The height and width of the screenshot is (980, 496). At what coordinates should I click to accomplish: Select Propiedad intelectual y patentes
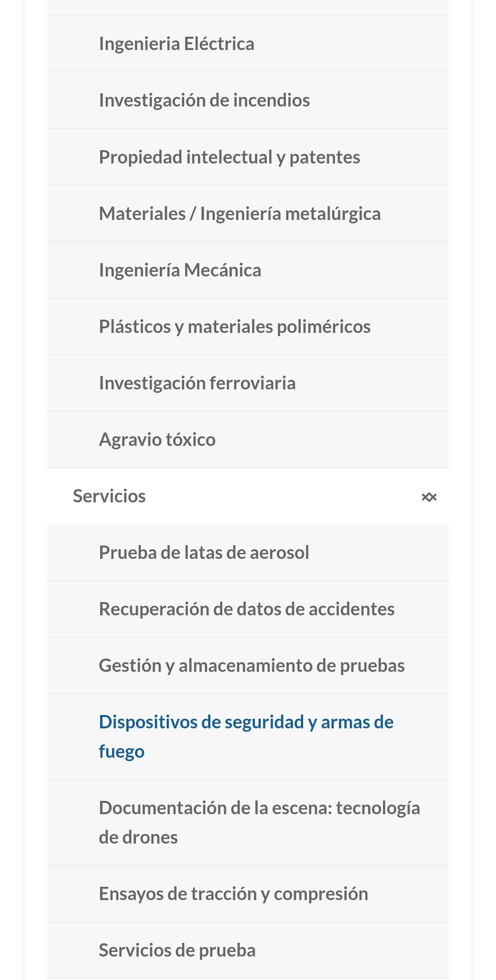[229, 157]
